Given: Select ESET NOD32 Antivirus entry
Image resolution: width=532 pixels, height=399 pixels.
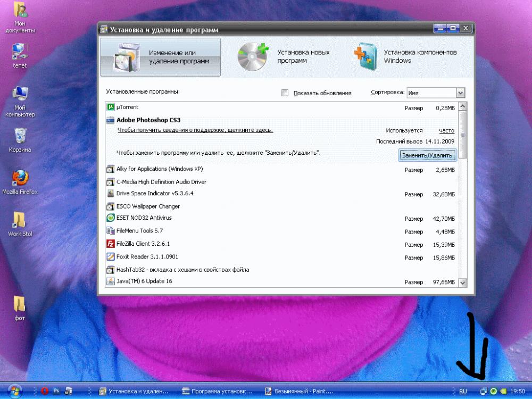Looking at the screenshot, I should 144,218.
